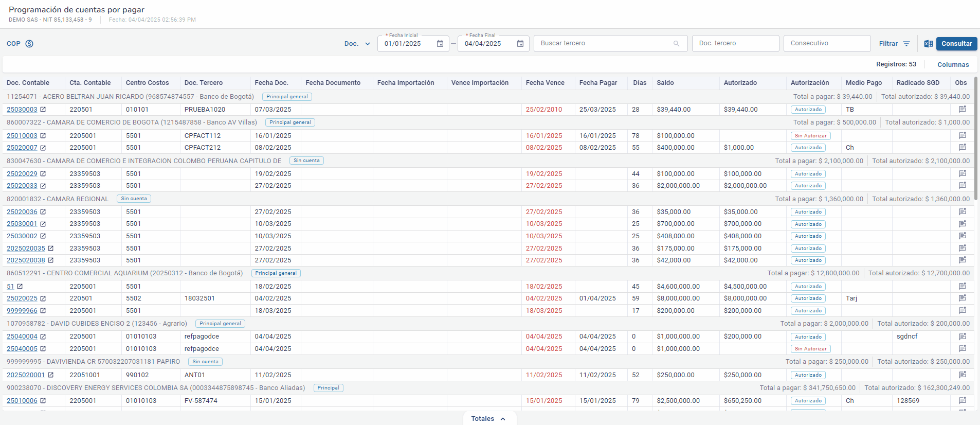980x425 pixels.
Task: Open observations icon for row CPFACT212
Action: tap(963, 148)
